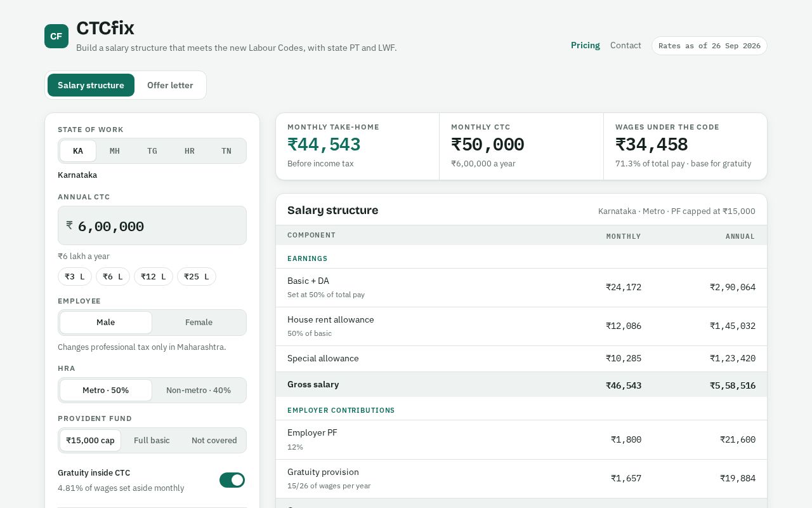The width and height of the screenshot is (812, 508).
Task: Toggle Gratuity inside CTC switch
Action: pos(232,480)
